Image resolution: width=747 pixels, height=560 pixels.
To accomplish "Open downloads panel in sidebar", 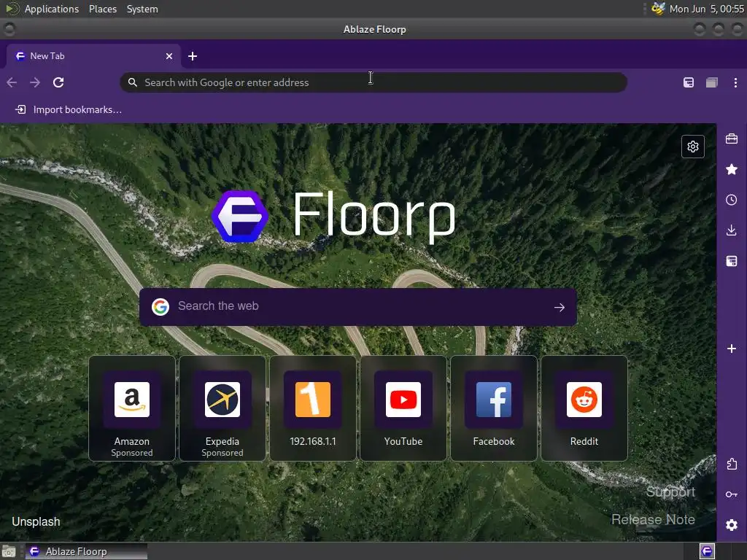I will [732, 230].
